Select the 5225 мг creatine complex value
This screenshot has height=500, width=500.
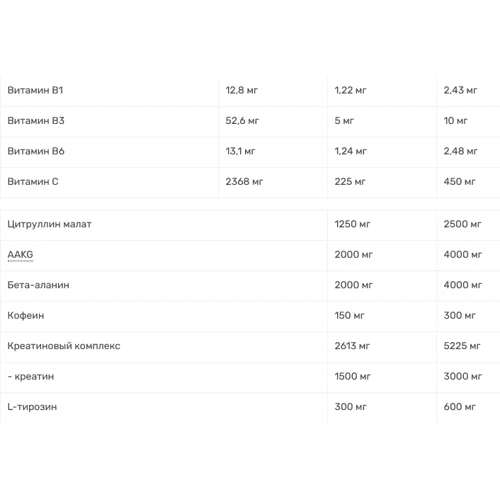(x=462, y=346)
